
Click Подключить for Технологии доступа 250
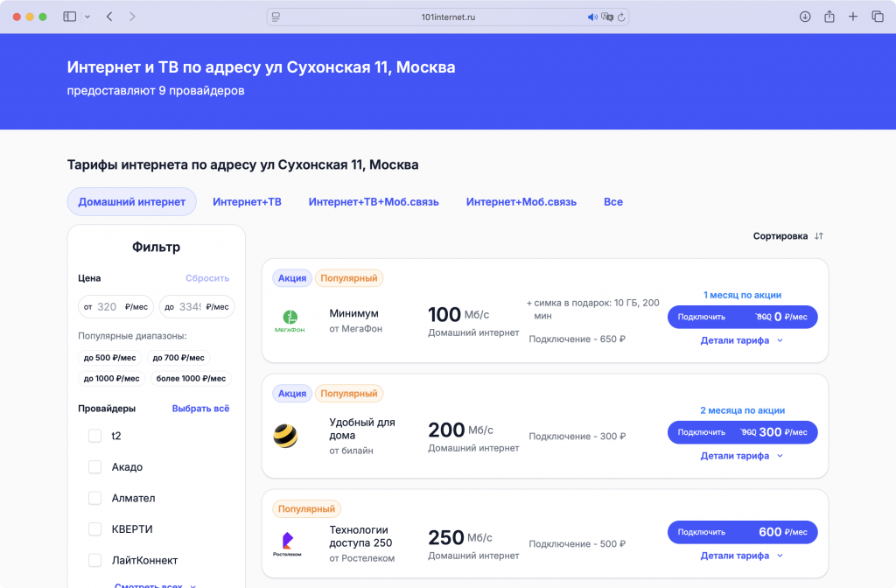click(742, 532)
